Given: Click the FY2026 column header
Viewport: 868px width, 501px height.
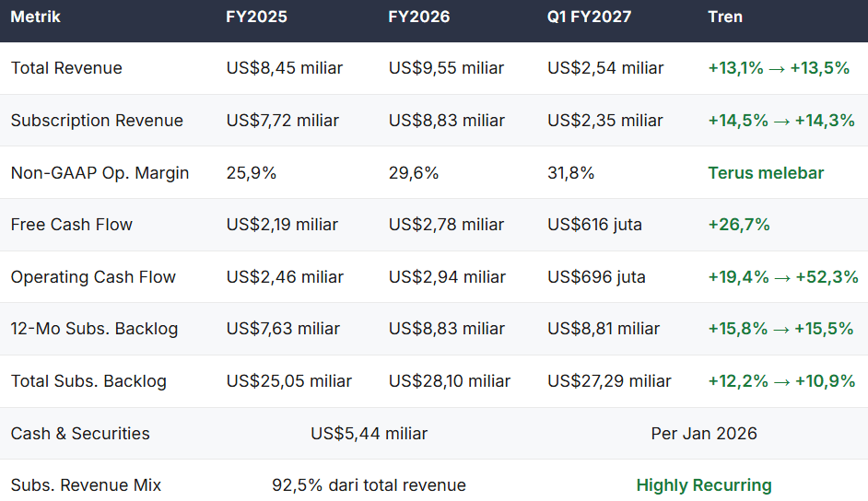Looking at the screenshot, I should point(419,17).
